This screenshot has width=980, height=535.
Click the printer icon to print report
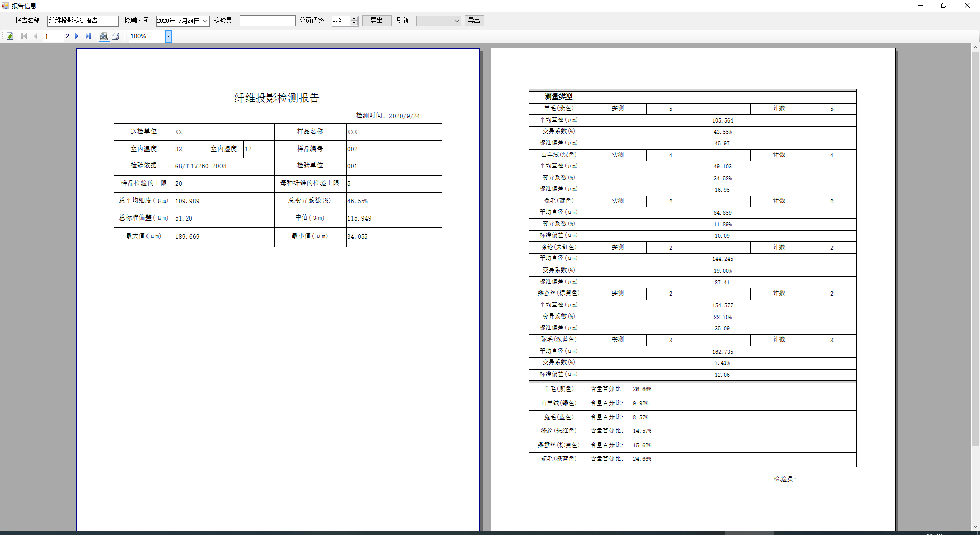(x=116, y=36)
